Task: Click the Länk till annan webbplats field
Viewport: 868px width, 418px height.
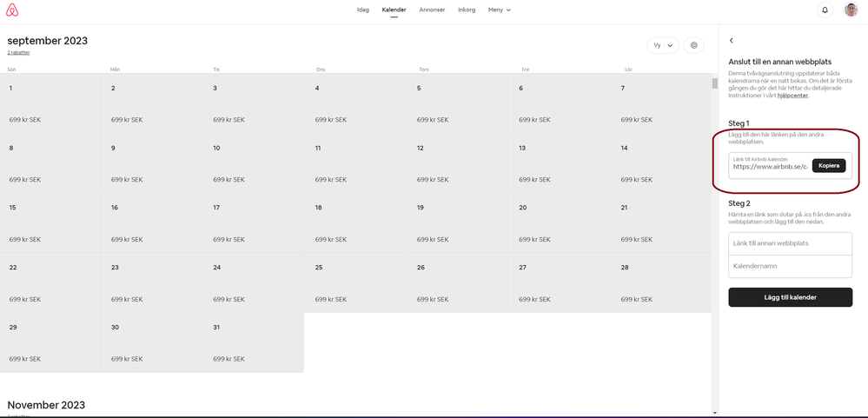Action: [790, 243]
